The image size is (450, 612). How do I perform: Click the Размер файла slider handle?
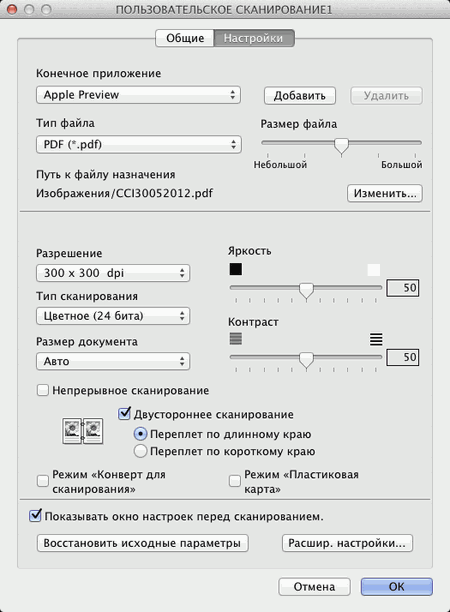342,146
